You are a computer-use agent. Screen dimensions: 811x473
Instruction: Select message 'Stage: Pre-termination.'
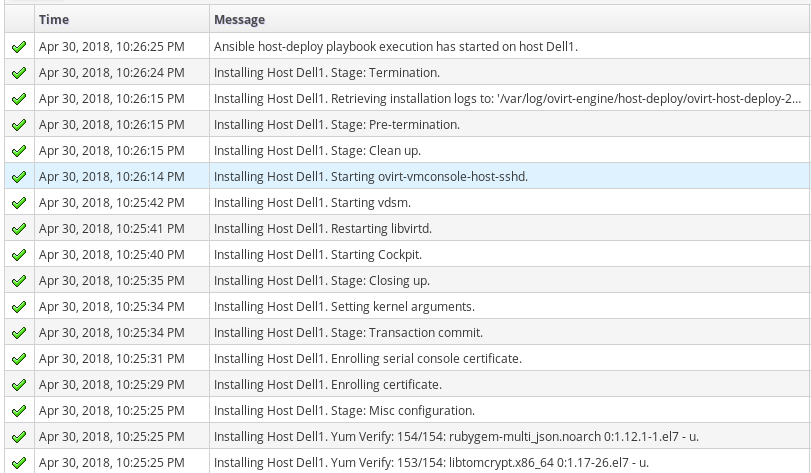(x=337, y=125)
